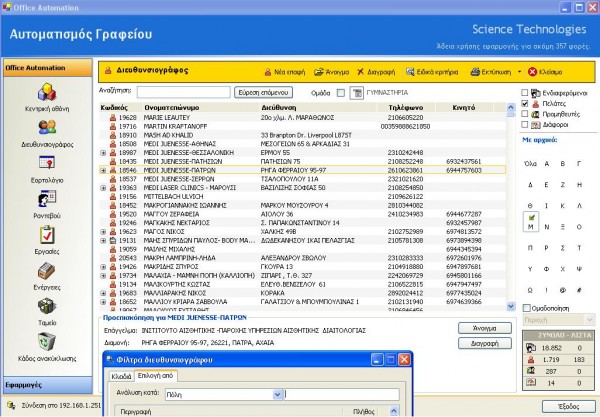This screenshot has width=600, height=417.
Task: Click Κλείσιμο red close toolbar item
Action: 545,72
